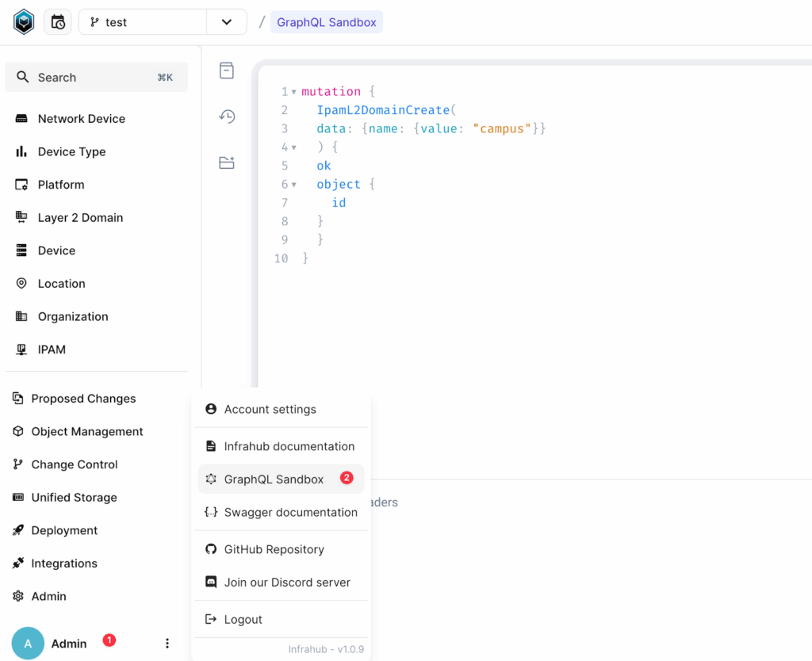
Task: Open the time travel calendar-clock icon
Action: [57, 22]
